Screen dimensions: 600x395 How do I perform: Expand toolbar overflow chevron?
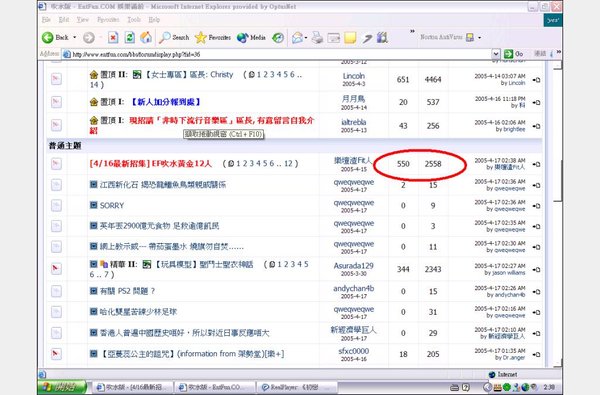[412, 31]
